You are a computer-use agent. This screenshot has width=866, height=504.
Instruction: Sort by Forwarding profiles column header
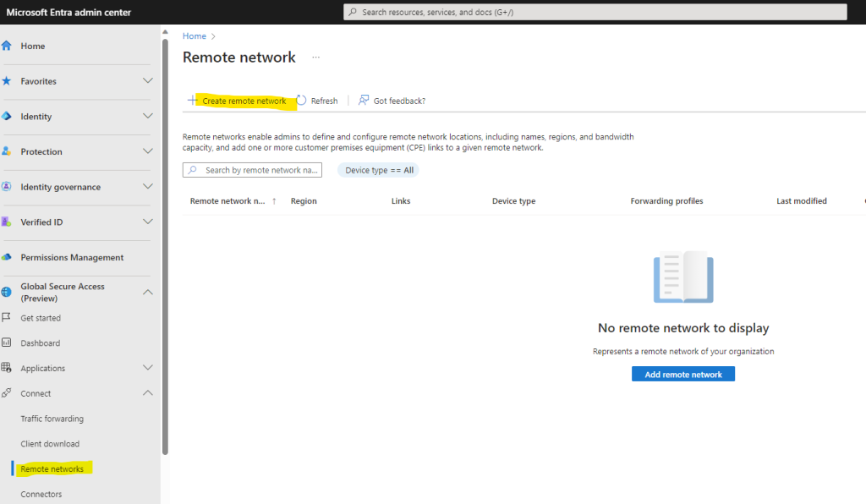tap(666, 201)
